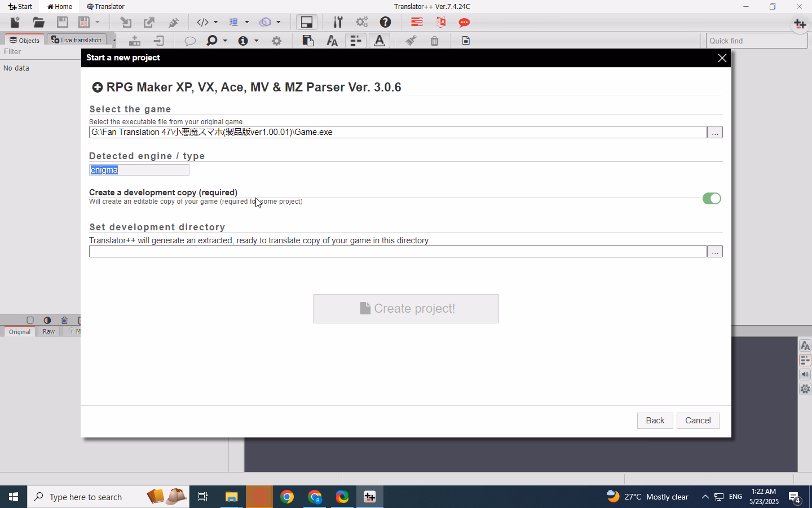Viewport: 812px width, 508px height.
Task: Click the new project icon in toolbar
Action: point(15,22)
